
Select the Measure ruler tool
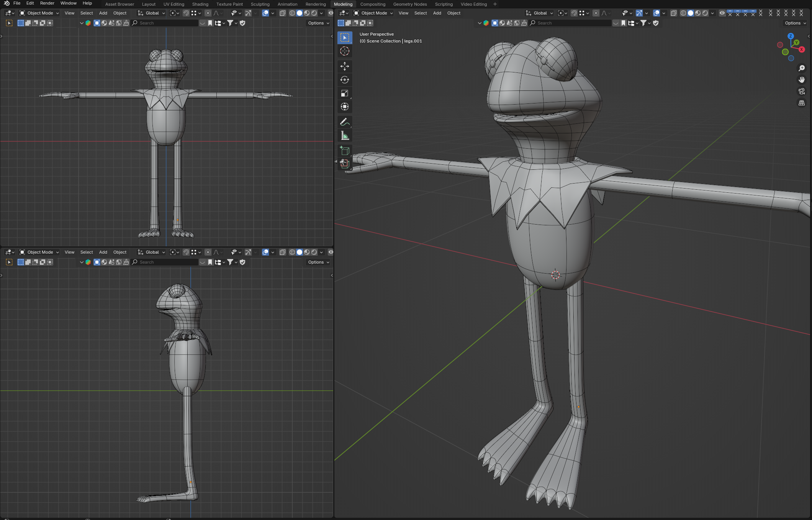(x=345, y=135)
